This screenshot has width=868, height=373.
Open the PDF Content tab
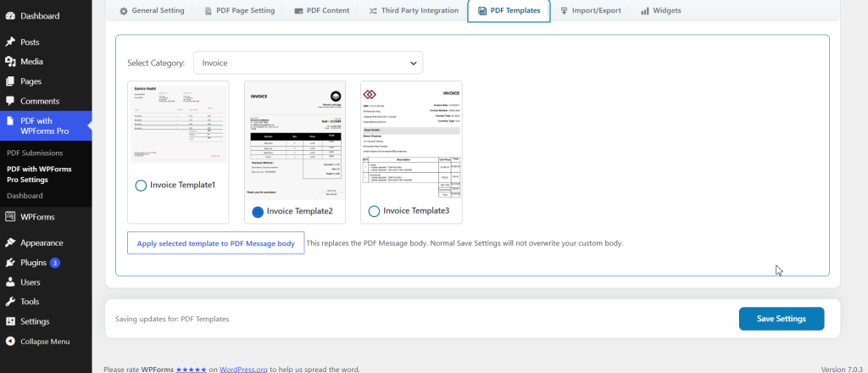pos(321,10)
